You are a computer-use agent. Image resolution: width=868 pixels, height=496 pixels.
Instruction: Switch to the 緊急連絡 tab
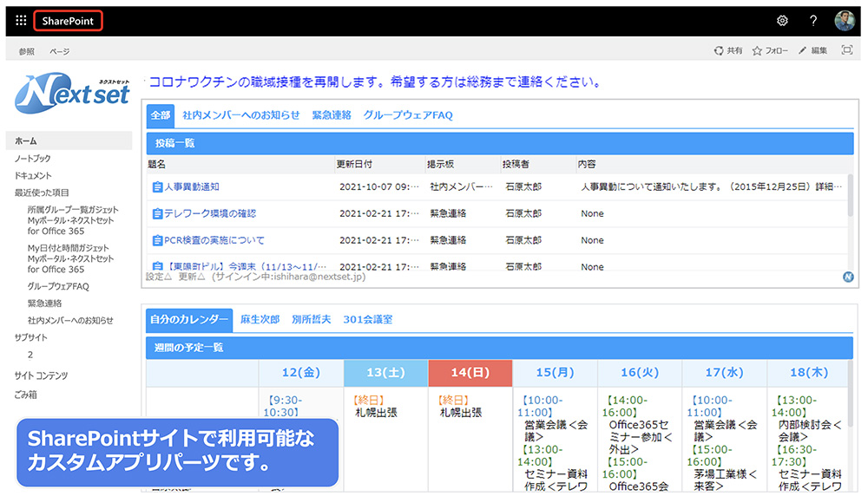point(332,115)
